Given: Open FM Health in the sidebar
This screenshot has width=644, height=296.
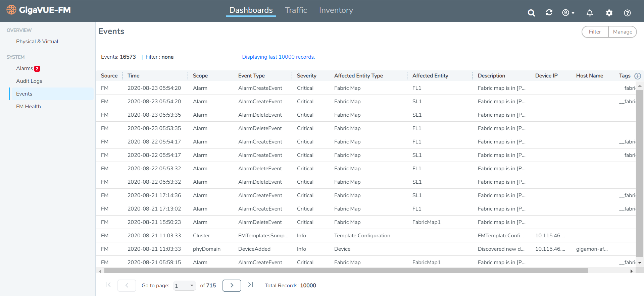Looking at the screenshot, I should 29,106.
